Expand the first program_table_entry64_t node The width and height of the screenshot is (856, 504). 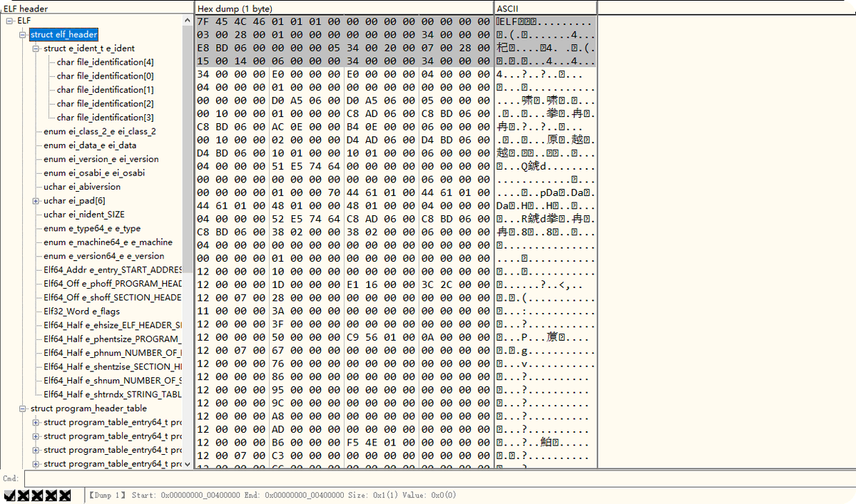[x=36, y=422]
